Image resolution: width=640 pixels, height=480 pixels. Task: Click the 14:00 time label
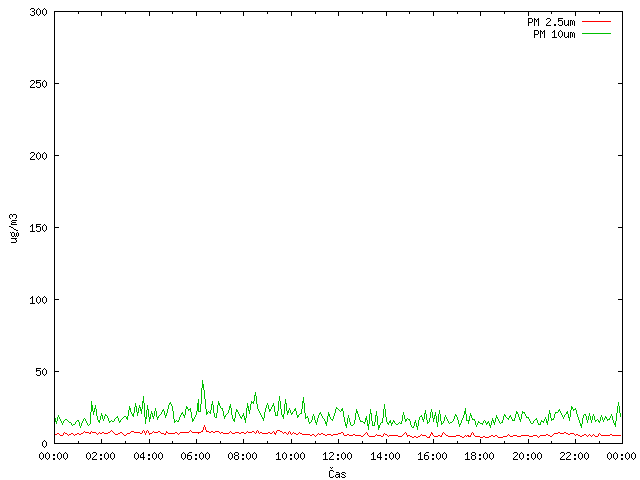(x=385, y=456)
